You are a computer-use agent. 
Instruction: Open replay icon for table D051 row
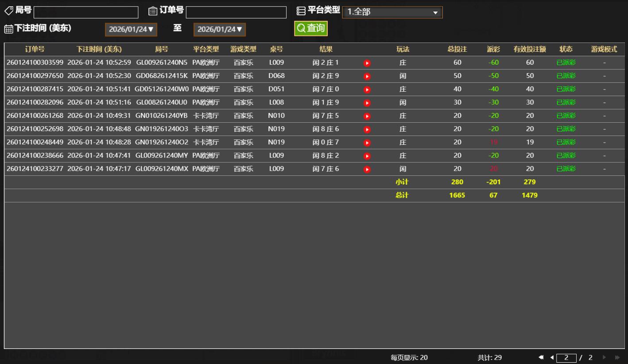pyautogui.click(x=367, y=89)
